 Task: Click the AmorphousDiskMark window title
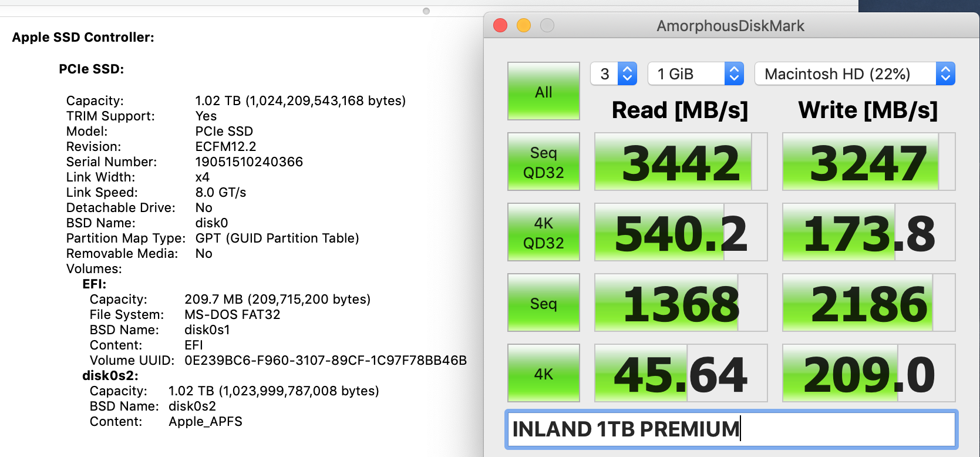(730, 26)
